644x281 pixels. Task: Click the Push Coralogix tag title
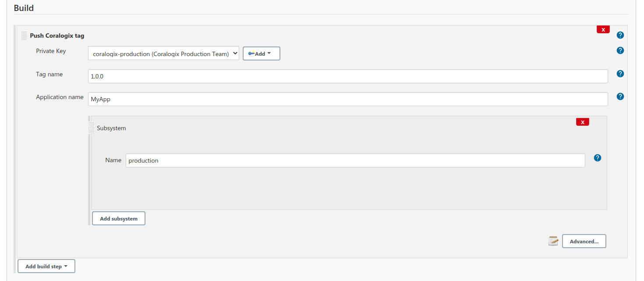click(x=57, y=36)
